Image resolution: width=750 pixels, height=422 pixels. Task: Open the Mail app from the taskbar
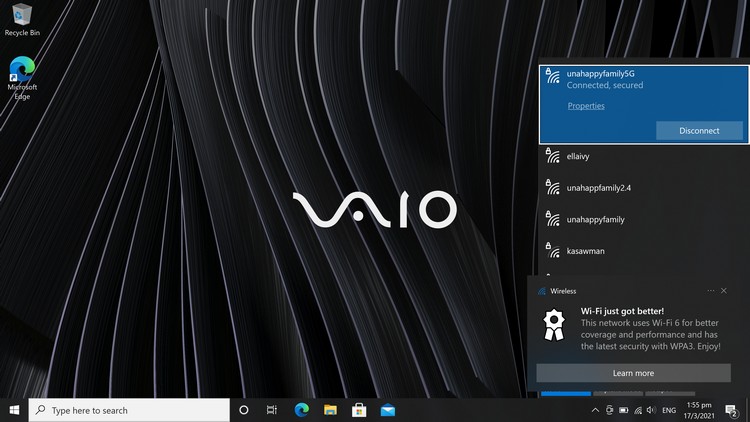387,410
